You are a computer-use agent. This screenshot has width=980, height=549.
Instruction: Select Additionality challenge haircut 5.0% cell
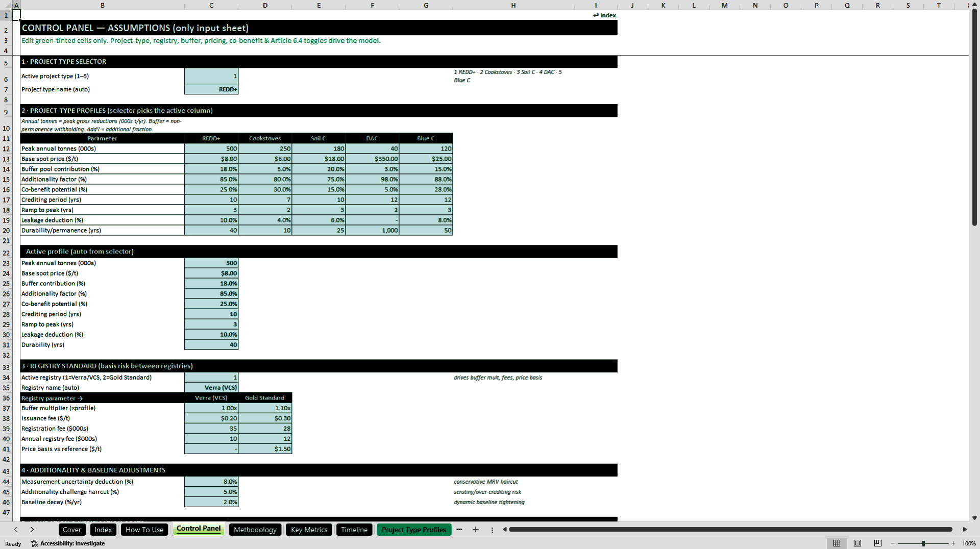pos(211,492)
